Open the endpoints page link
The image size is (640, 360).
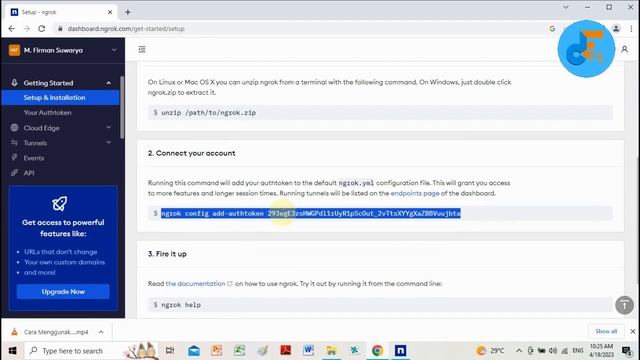click(415, 193)
